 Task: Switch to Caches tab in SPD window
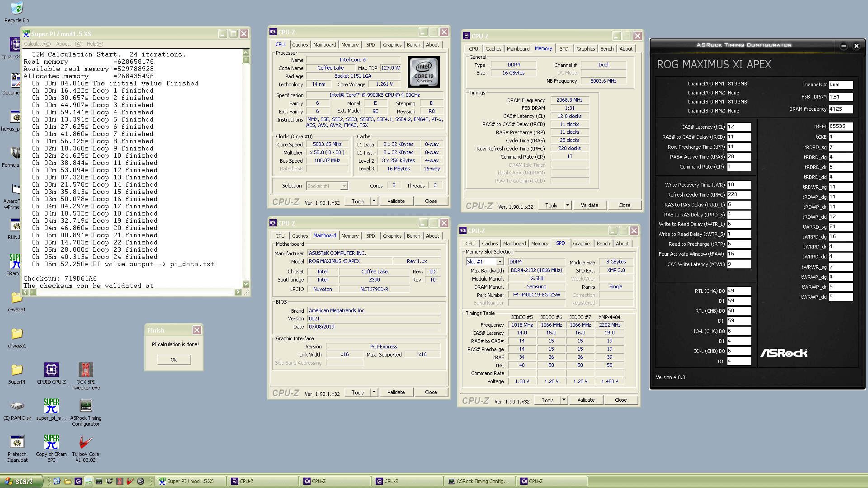[x=490, y=244]
